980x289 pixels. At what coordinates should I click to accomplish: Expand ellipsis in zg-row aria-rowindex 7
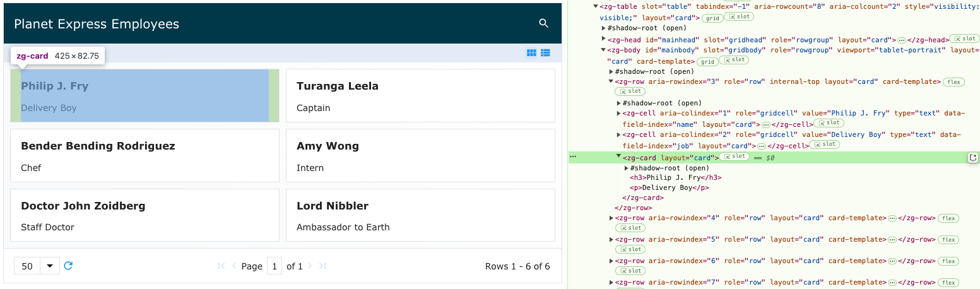pos(892,282)
